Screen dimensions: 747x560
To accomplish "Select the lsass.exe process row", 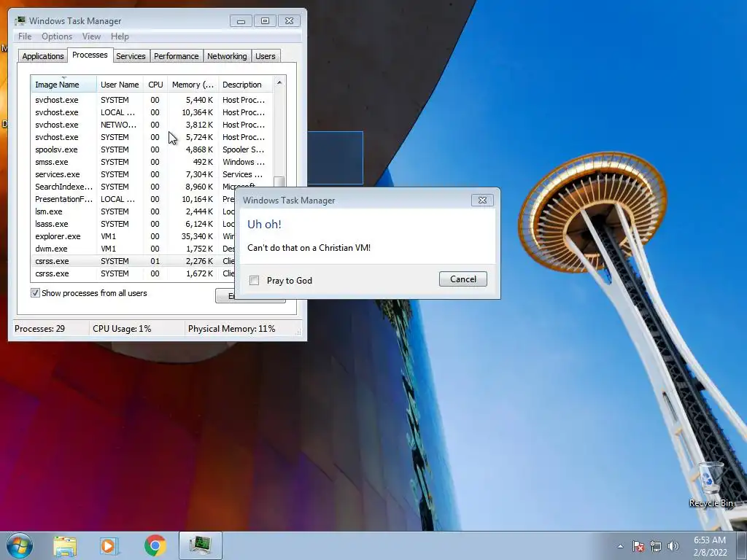I will tap(133, 224).
